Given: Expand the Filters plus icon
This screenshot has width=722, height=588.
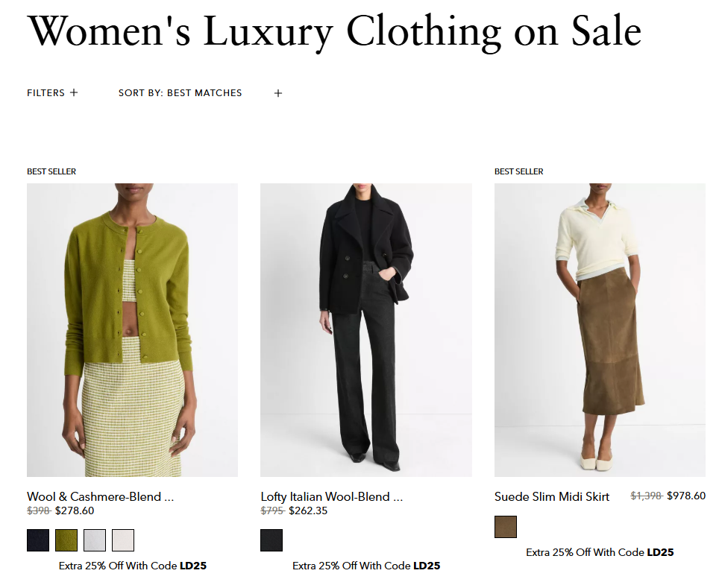Looking at the screenshot, I should (74, 92).
